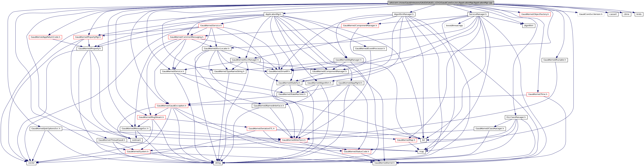Open GaudiKernel/IEventProcessor.h node
Screen dimensions: 644x166
(370, 49)
